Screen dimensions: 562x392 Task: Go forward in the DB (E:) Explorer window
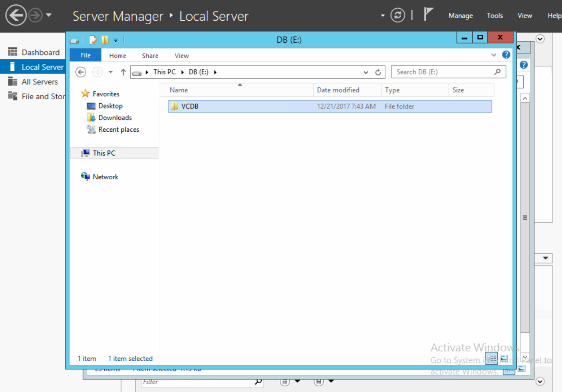(97, 72)
